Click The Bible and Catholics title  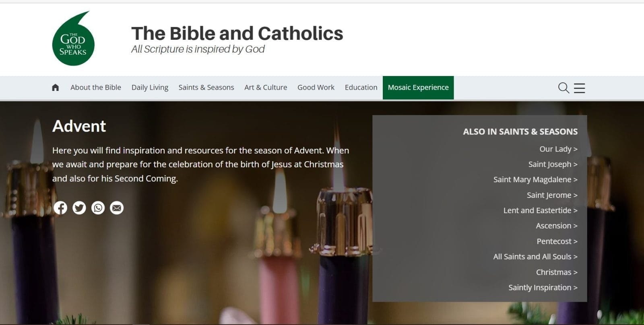(x=237, y=34)
